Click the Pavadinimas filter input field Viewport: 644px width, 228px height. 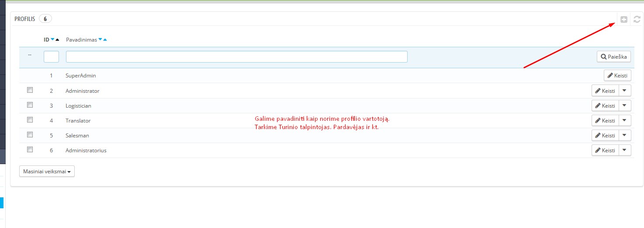pyautogui.click(x=237, y=57)
